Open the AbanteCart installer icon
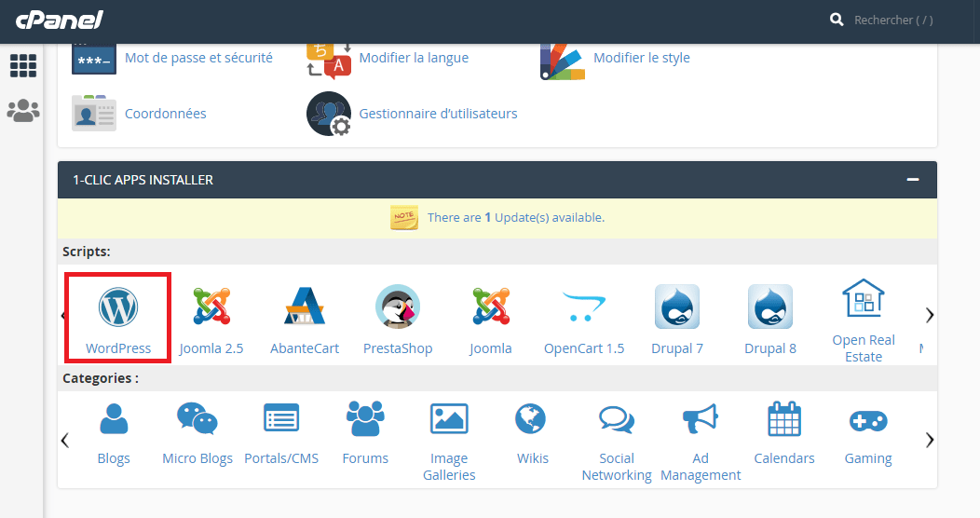Viewport: 980px width, 518px height. coord(305,307)
